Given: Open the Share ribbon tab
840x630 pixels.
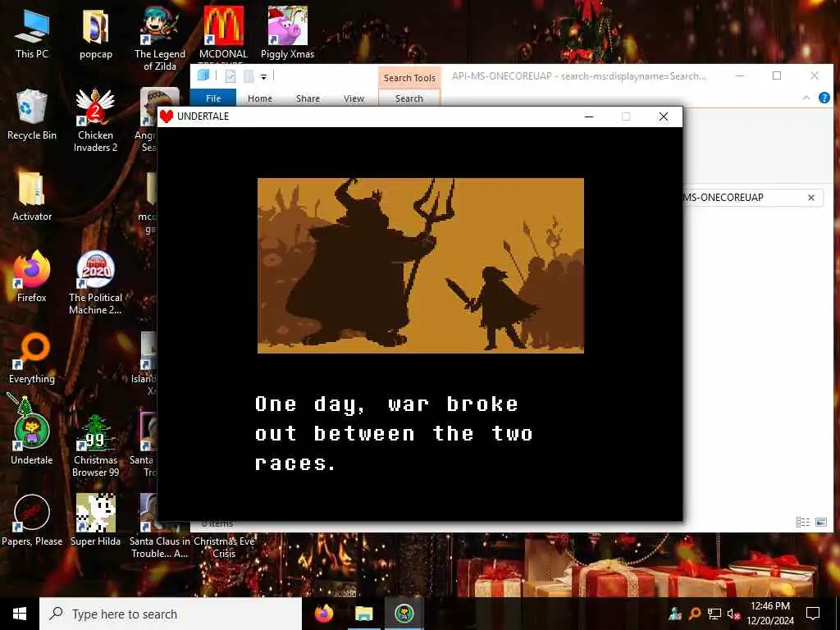Looking at the screenshot, I should (x=308, y=98).
